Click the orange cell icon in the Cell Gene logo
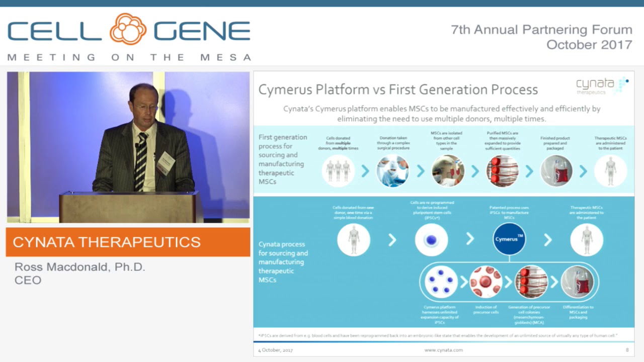644x362 pixels. [128, 29]
